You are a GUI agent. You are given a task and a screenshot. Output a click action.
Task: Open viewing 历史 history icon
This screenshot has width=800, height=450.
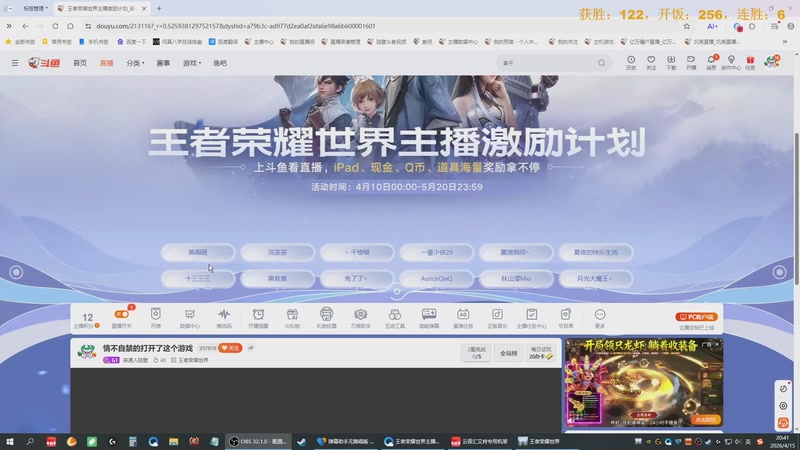click(x=631, y=62)
